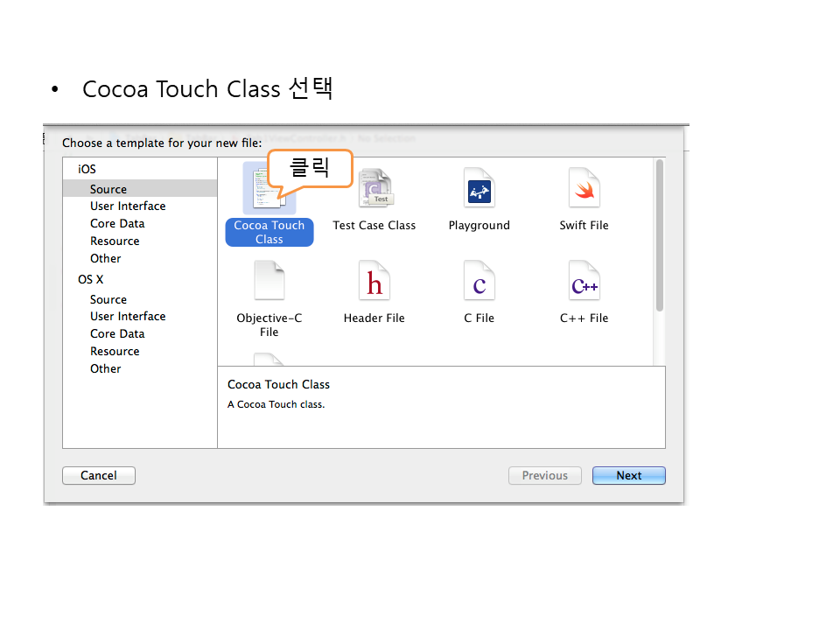Image resolution: width=840 pixels, height=630 pixels.
Task: Open Source category under OS X
Action: coord(108,299)
